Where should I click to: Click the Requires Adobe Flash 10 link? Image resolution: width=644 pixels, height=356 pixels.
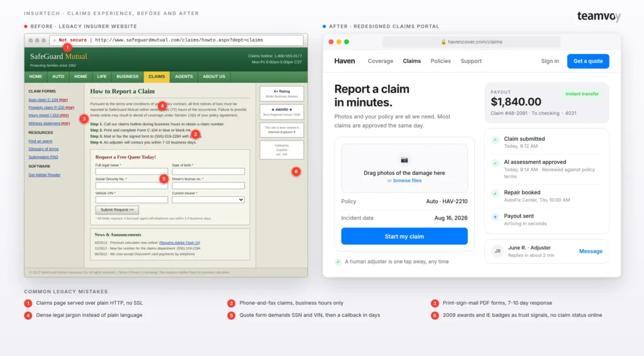(179, 243)
